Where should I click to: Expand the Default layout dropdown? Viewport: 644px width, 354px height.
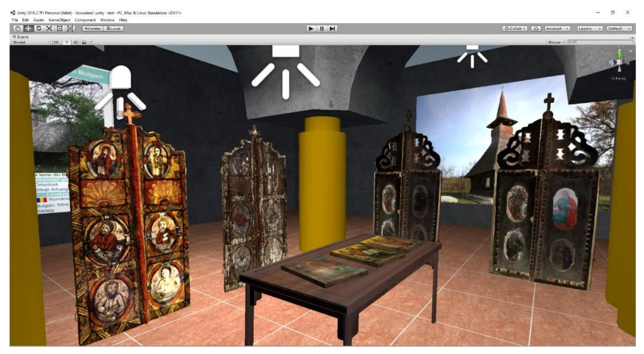pyautogui.click(x=619, y=29)
